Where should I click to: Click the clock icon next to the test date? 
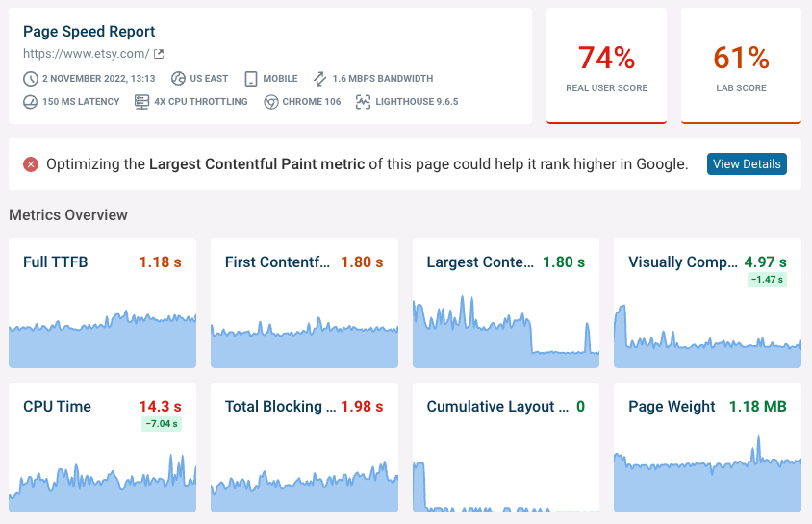point(31,79)
